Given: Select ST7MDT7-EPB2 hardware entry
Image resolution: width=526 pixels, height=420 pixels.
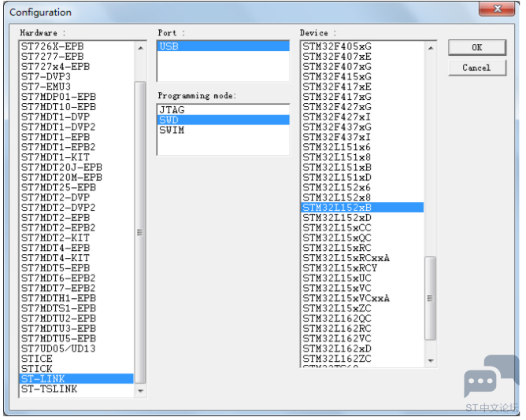Looking at the screenshot, I should [x=76, y=289].
